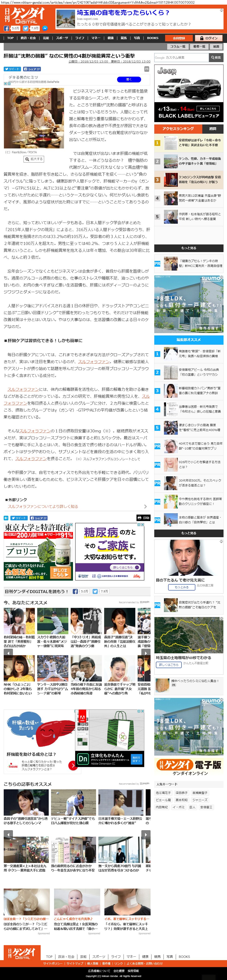Click スルフォラファンについてより詳しく知る link
The width and height of the screenshot is (227, 980).
[43, 506]
